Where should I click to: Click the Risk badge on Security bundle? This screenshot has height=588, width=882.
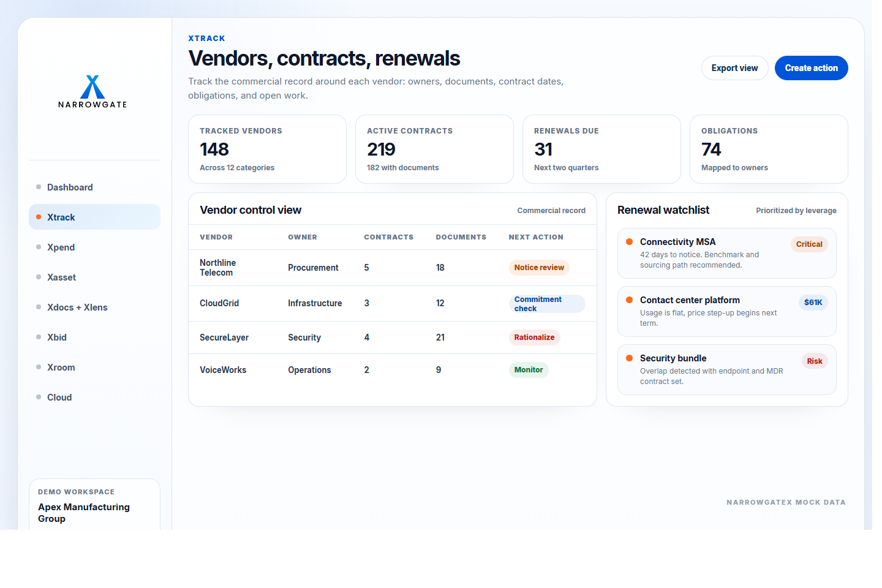point(815,361)
